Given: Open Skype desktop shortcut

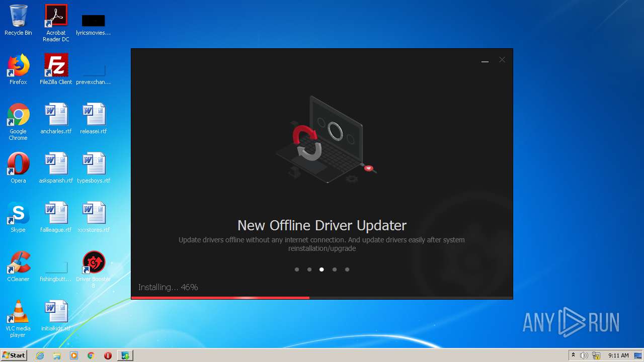Looking at the screenshot, I should point(18,217).
